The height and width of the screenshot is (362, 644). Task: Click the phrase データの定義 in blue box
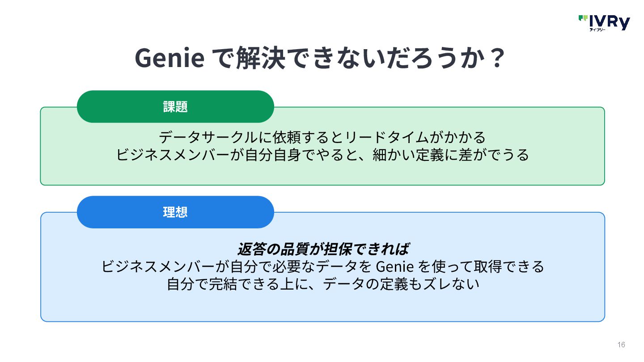pos(366,284)
